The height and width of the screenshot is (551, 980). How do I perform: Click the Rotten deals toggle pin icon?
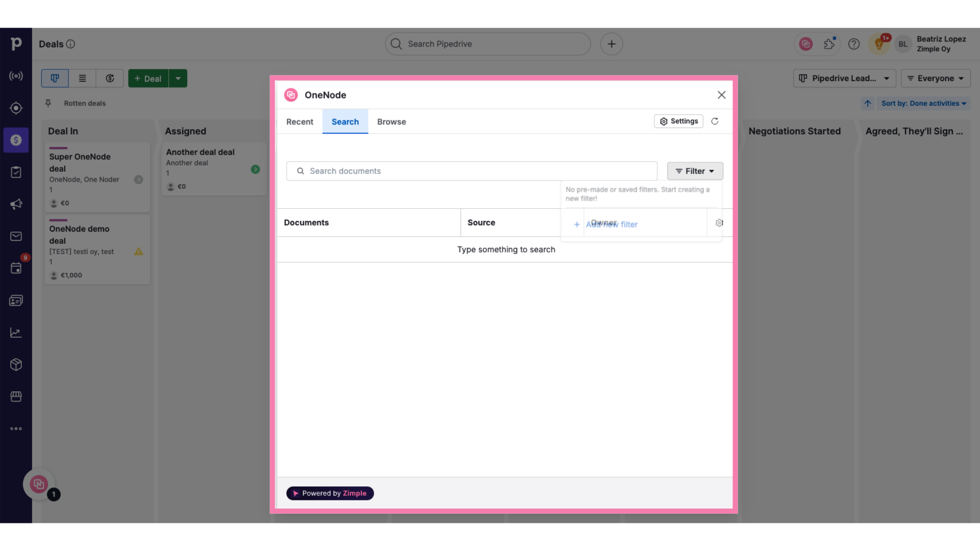pyautogui.click(x=48, y=103)
